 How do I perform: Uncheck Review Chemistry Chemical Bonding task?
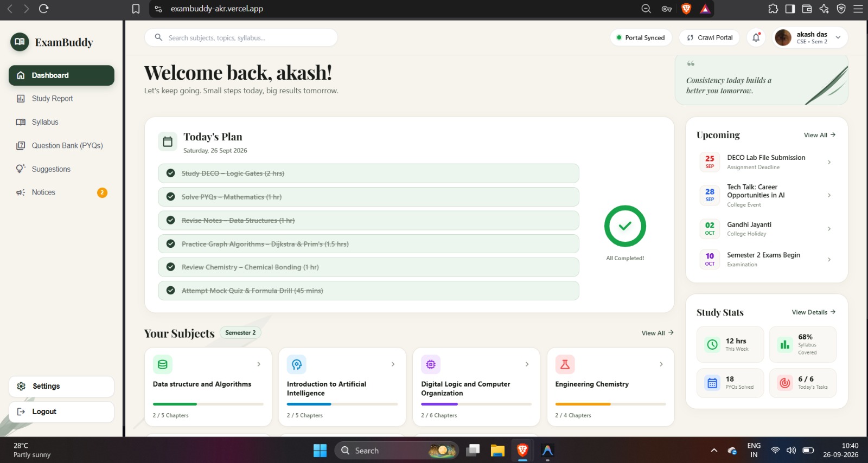170,267
